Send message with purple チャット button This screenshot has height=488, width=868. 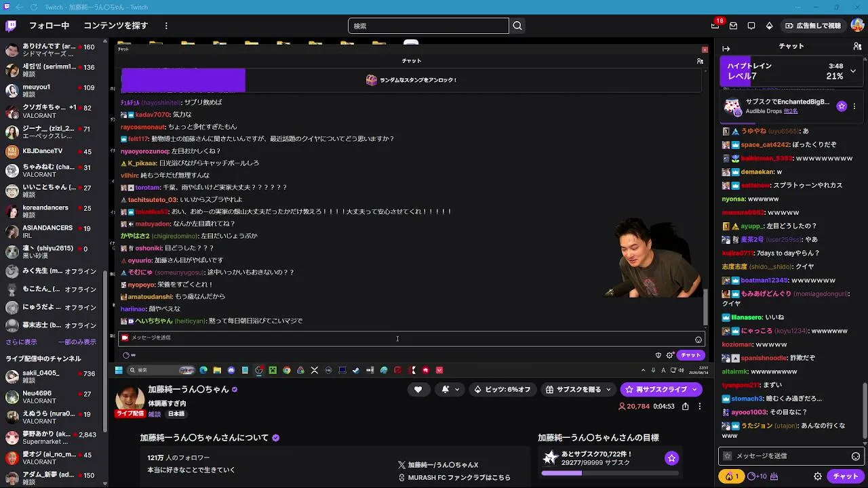pyautogui.click(x=846, y=476)
